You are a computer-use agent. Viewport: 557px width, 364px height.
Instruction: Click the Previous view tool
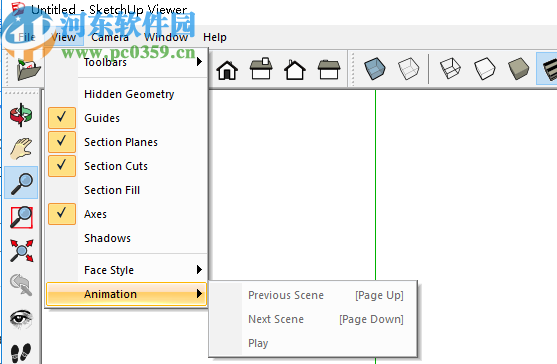[x=21, y=285]
